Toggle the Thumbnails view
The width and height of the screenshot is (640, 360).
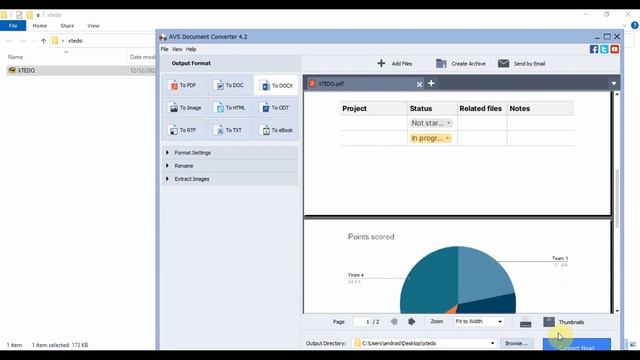(564, 322)
